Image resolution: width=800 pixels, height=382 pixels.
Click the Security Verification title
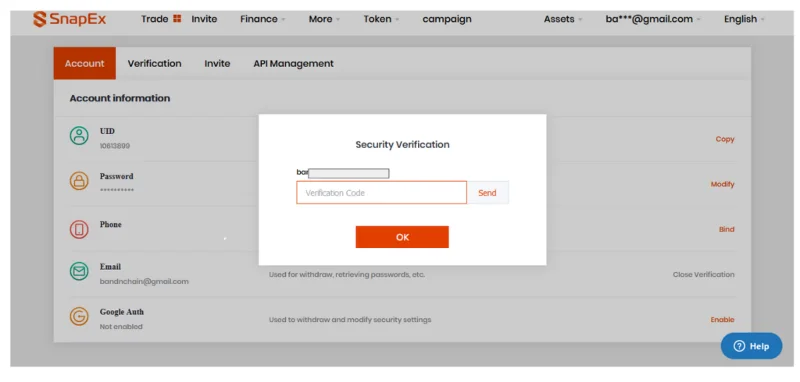[x=403, y=144]
